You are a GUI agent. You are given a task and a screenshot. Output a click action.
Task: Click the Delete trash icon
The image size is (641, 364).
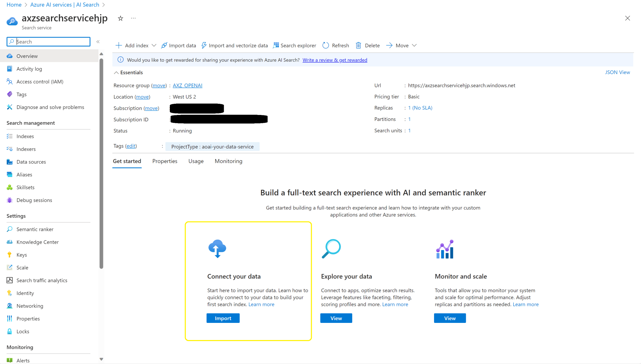click(359, 45)
